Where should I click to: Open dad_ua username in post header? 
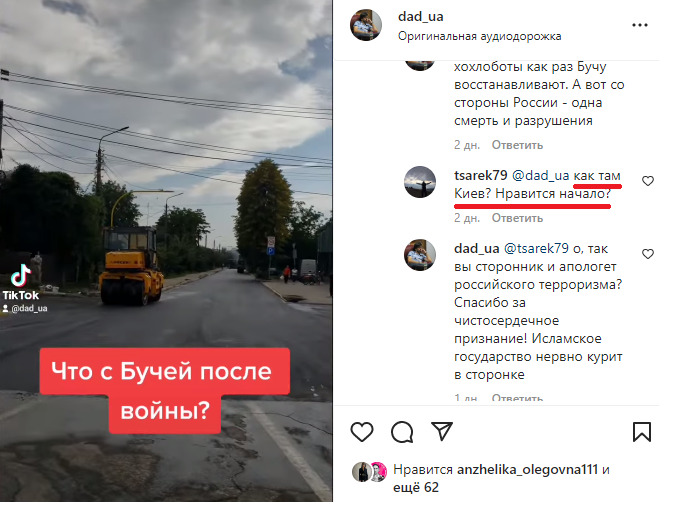click(421, 17)
